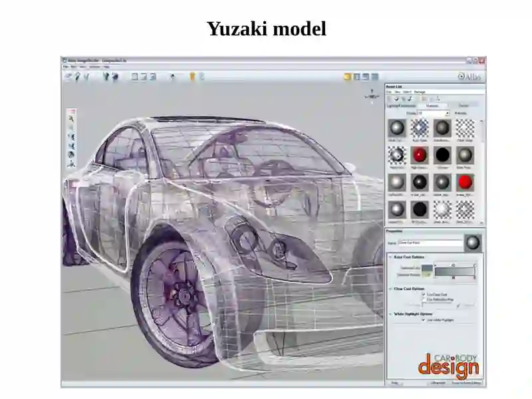Select the first gray sphere material in the top row
532x399 pixels.
tap(396, 128)
